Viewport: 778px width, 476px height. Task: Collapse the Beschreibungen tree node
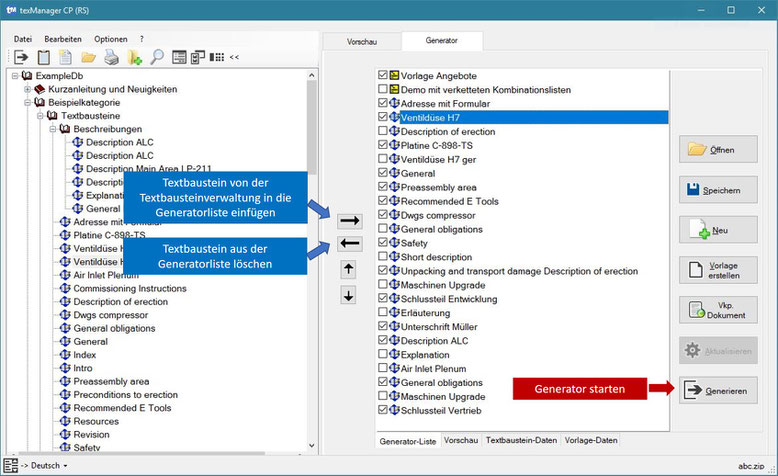pyautogui.click(x=53, y=129)
